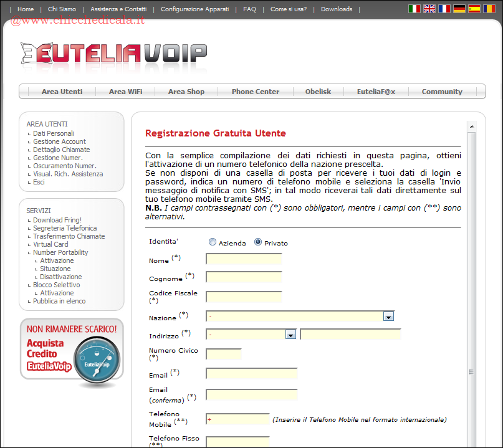Choose the French flag language option
This screenshot has height=448, width=503.
(x=444, y=9)
